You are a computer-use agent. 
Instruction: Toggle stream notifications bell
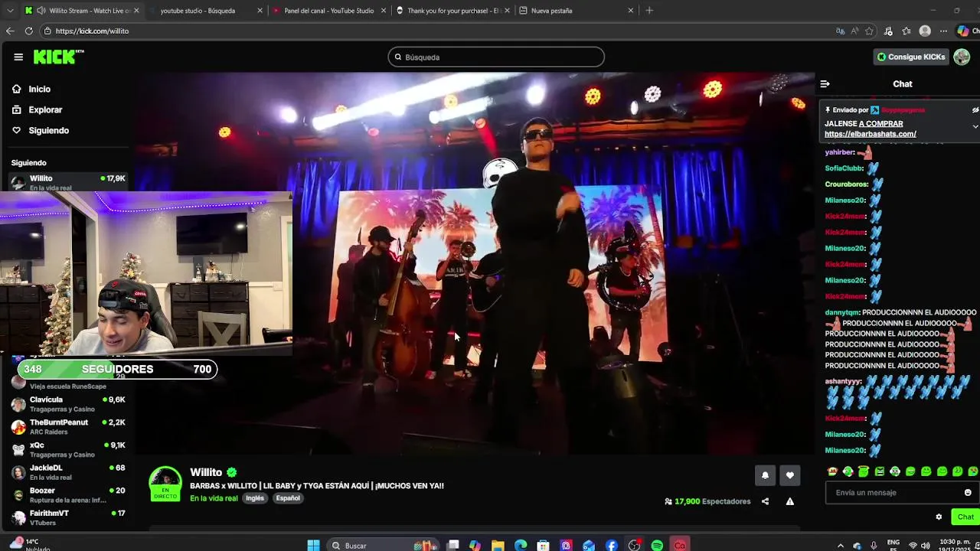tap(765, 475)
